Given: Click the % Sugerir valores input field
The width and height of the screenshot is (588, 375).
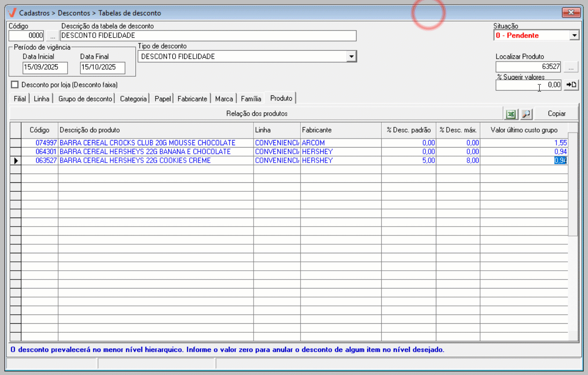Looking at the screenshot, I should (x=528, y=85).
